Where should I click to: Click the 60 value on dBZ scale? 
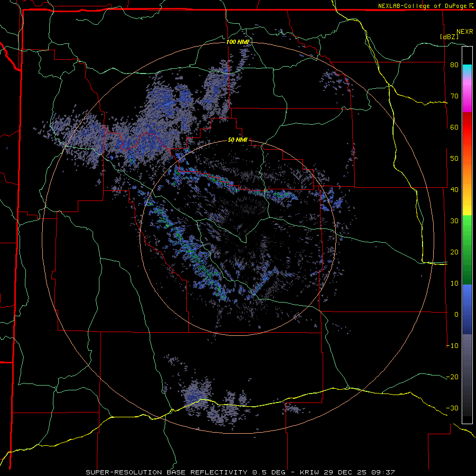click(454, 127)
